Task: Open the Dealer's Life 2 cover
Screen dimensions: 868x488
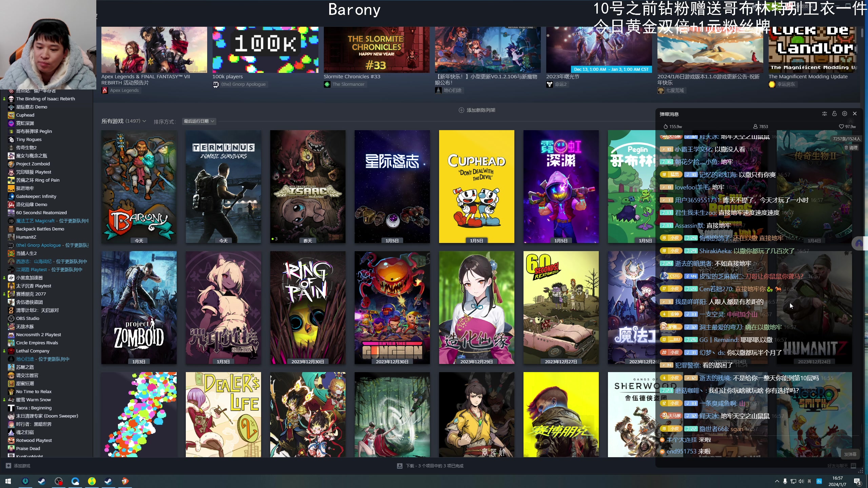Action: coord(223,414)
